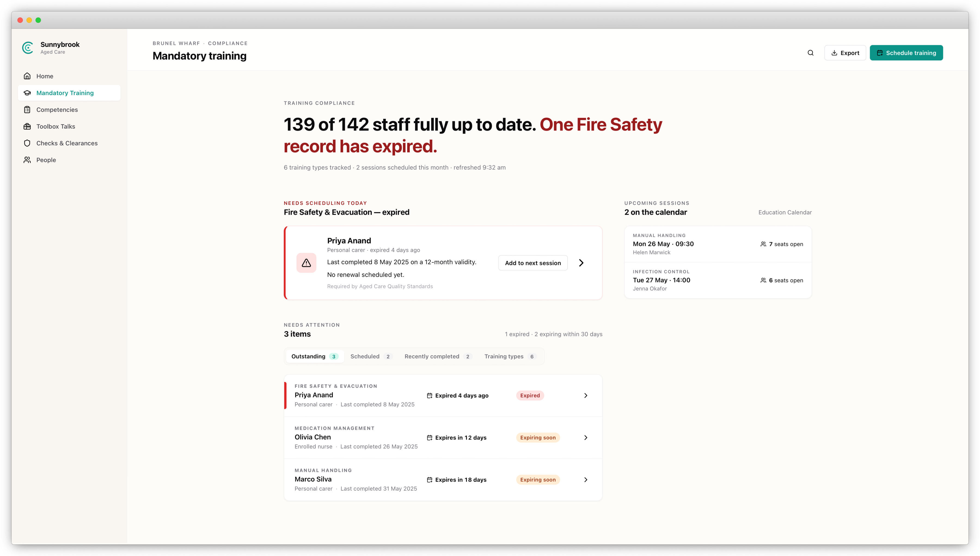
Task: Click the Mandatory Training graduation cap icon
Action: pos(27,93)
